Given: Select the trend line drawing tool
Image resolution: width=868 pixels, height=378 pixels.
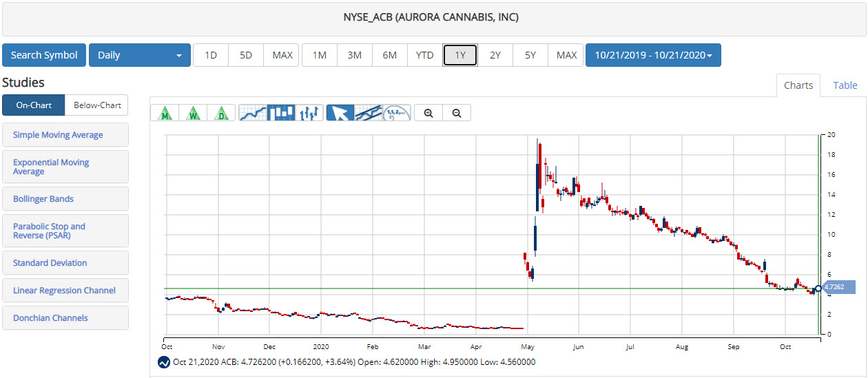Looking at the screenshot, I should point(369,113).
